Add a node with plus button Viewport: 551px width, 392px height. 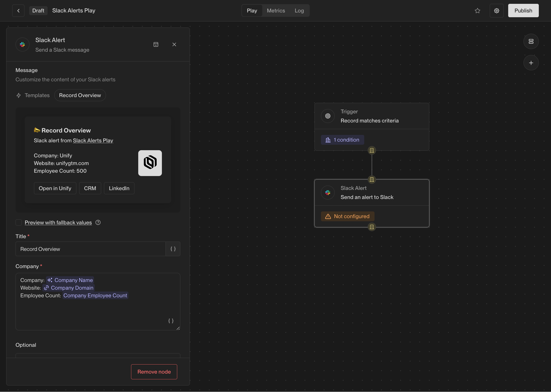click(531, 63)
